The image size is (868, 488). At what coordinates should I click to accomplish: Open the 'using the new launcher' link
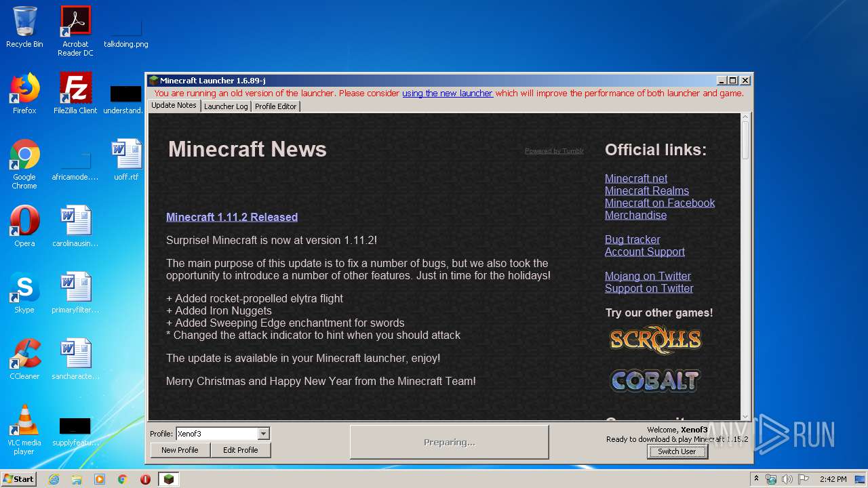(448, 94)
